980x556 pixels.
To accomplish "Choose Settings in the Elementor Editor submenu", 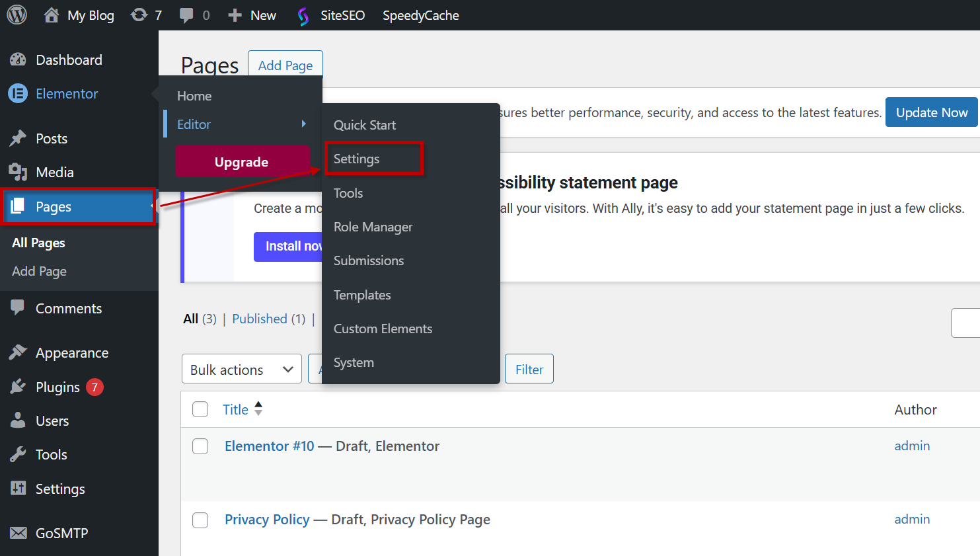I will pyautogui.click(x=357, y=159).
